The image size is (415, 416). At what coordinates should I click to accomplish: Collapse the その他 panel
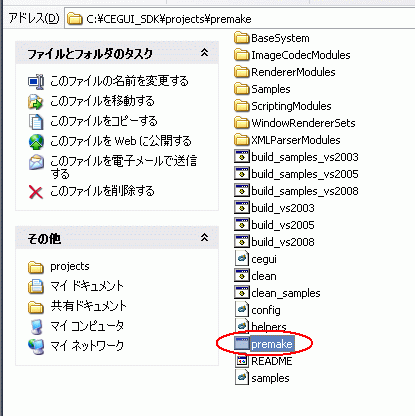pyautogui.click(x=204, y=238)
